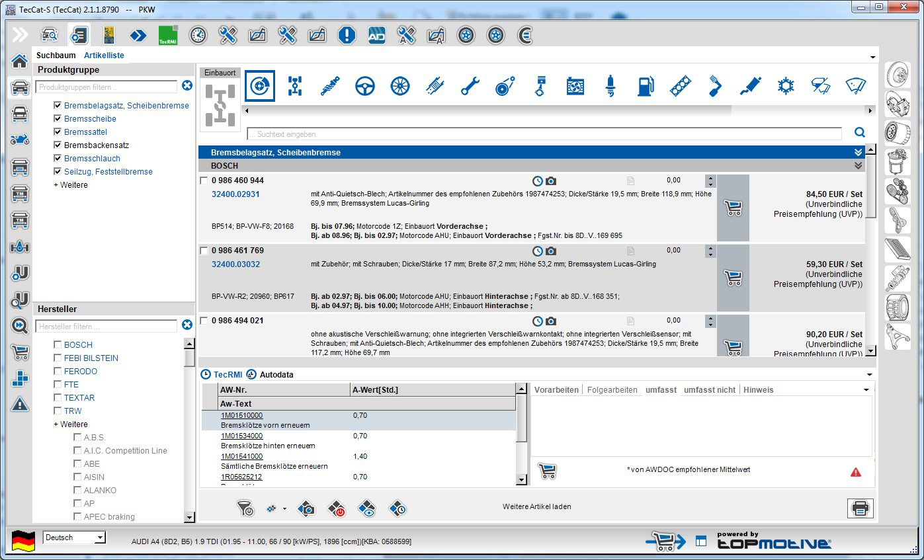Collapse Bremsbelagsatz, Scheibenbremse section chevron

coord(859,153)
